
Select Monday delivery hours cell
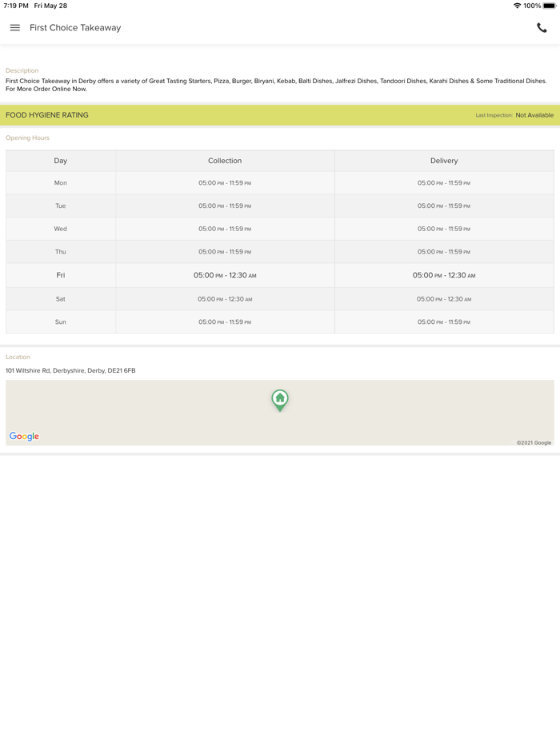click(x=444, y=183)
